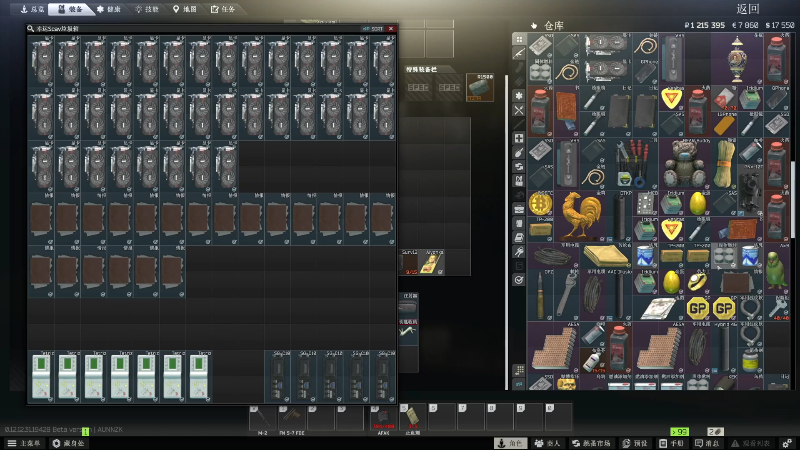800x450 pixels.
Task: Click the hand icon next to 仓库
Action: click(534, 26)
